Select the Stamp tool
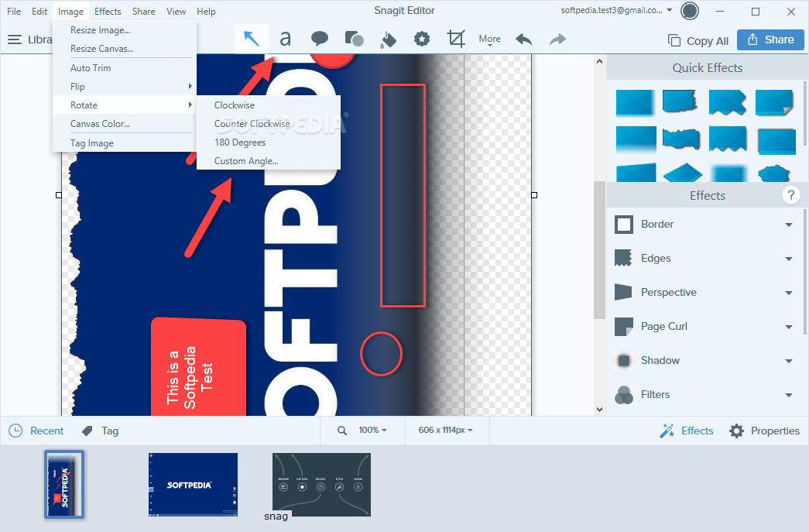The image size is (809, 532). pos(421,39)
